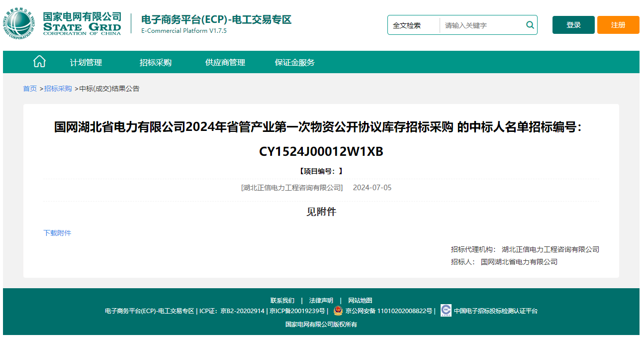Click 京公网安备 11010202008822号 link
The image size is (644, 338).
pyautogui.click(x=389, y=311)
